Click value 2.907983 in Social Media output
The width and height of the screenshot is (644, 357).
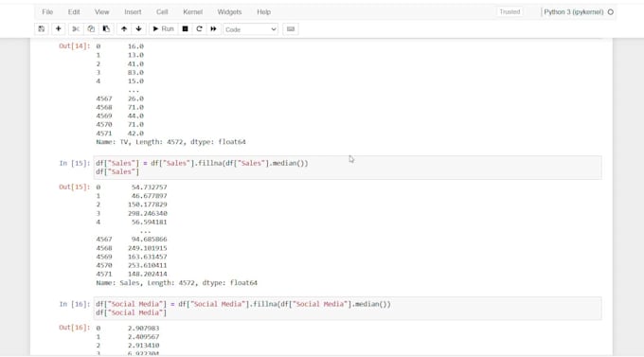[x=143, y=328]
